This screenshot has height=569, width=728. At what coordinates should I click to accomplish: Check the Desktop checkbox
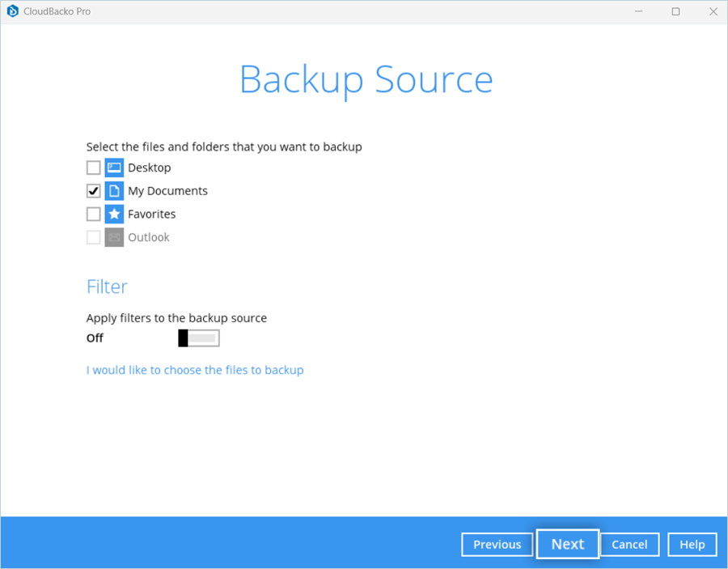point(94,168)
